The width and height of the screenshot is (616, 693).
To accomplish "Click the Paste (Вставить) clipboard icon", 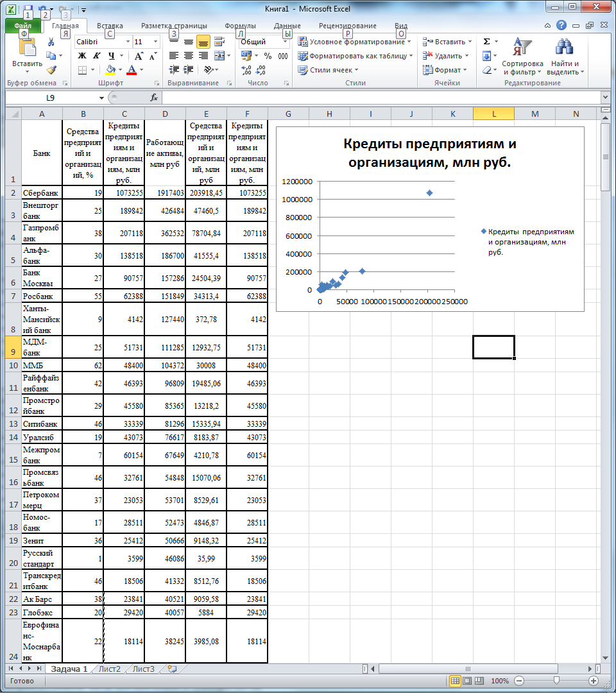I will pos(28,48).
